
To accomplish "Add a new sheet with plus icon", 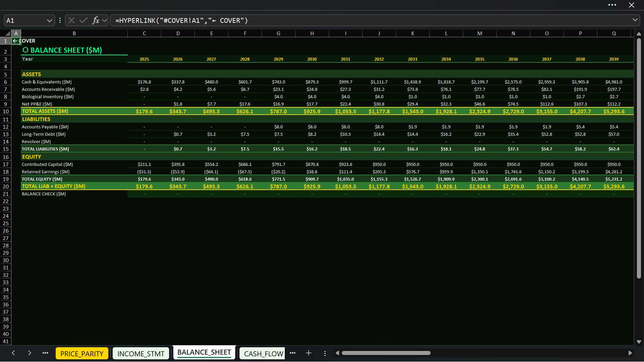I will [309, 353].
